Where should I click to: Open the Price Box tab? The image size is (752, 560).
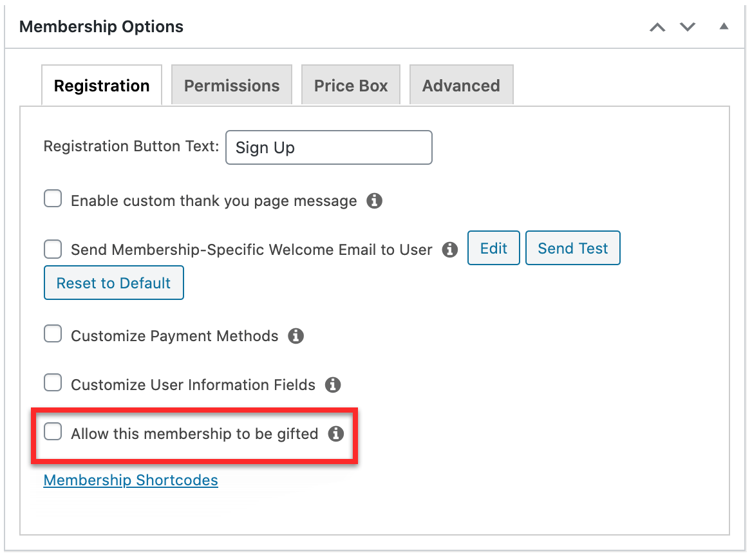pyautogui.click(x=351, y=86)
